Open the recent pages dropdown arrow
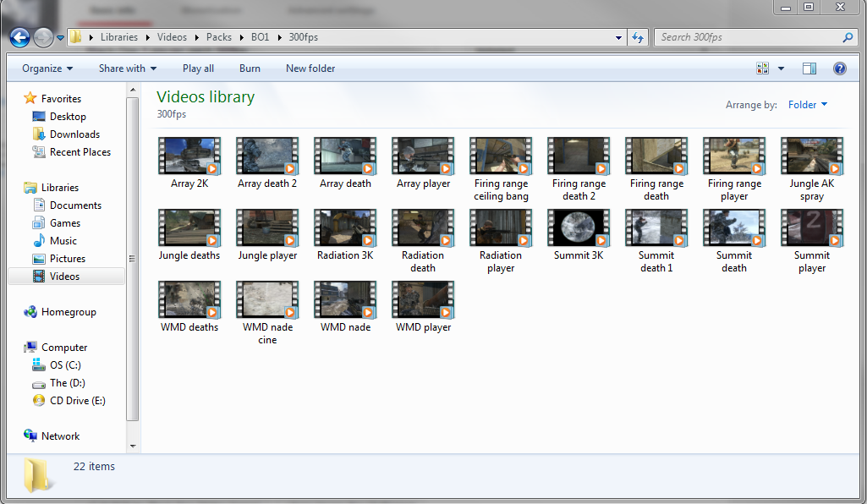 tap(60, 38)
